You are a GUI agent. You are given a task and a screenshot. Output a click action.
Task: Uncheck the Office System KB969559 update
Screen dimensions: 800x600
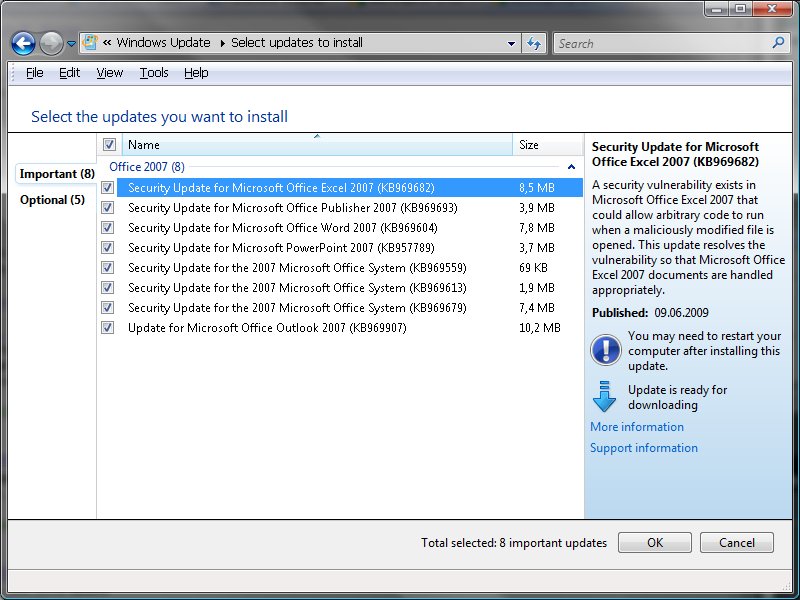tap(107, 267)
